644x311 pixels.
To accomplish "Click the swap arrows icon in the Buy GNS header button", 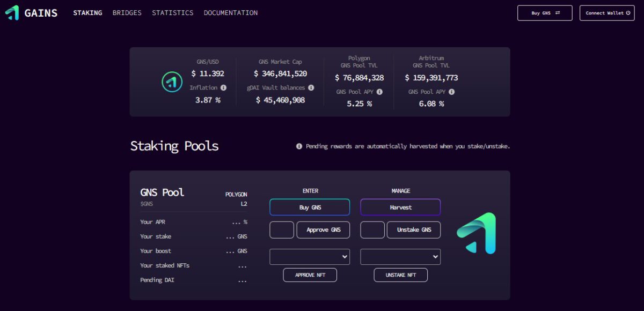I will (x=559, y=13).
